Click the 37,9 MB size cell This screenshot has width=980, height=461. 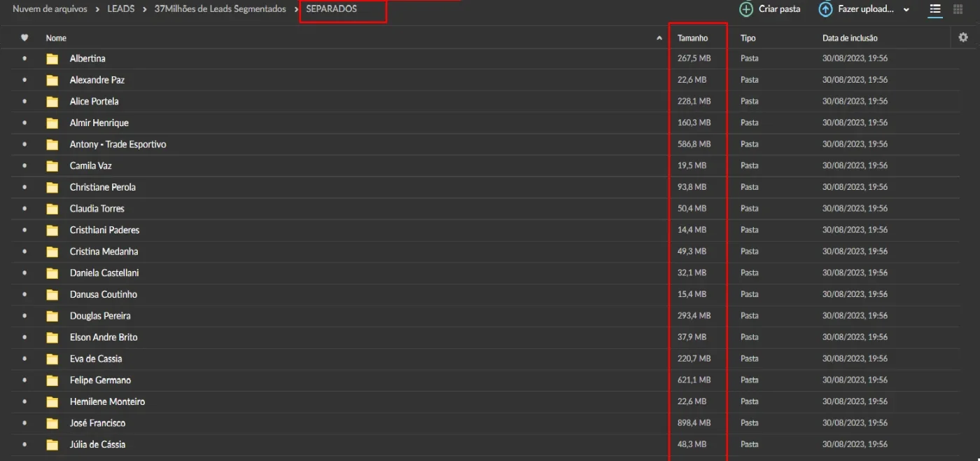pyautogui.click(x=692, y=337)
